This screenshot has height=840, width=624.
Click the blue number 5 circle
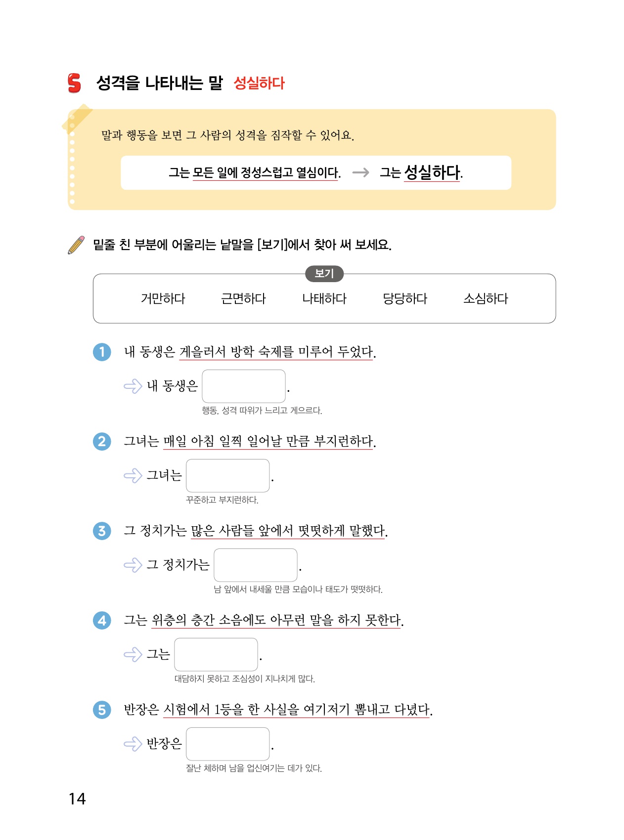coord(102,710)
